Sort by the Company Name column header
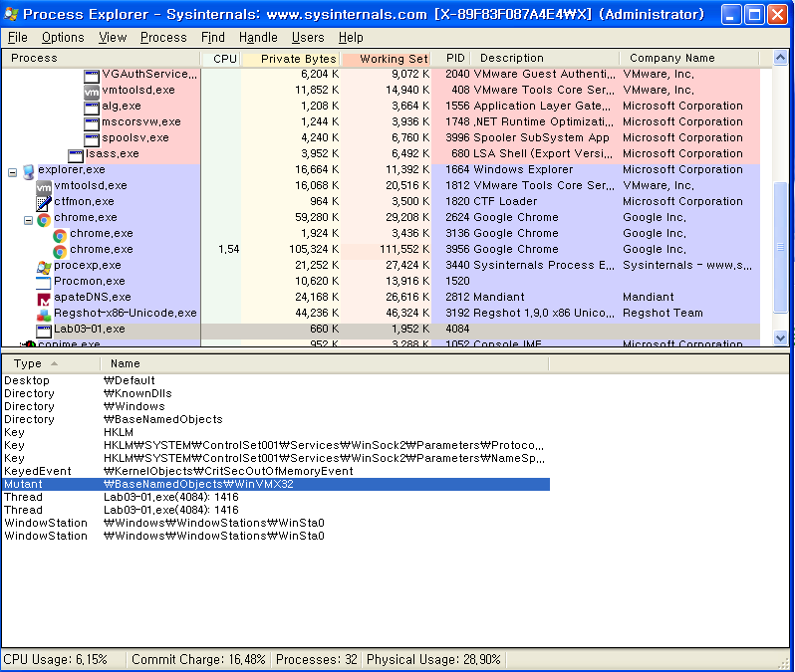 click(x=689, y=59)
